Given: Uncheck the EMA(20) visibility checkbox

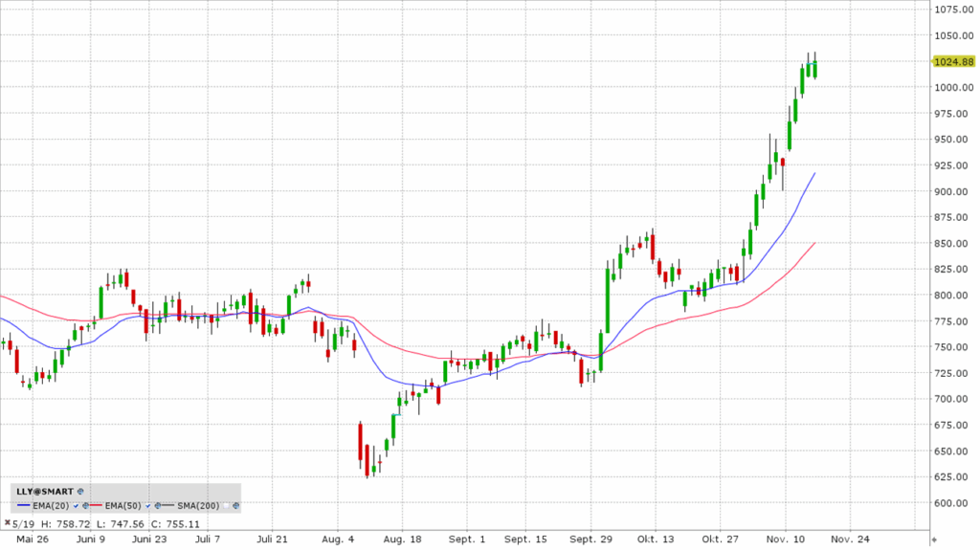Looking at the screenshot, I should tap(76, 506).
